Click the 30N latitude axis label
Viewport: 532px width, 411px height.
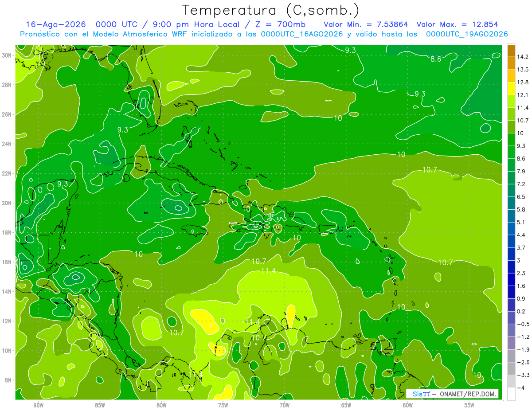pos(8,55)
